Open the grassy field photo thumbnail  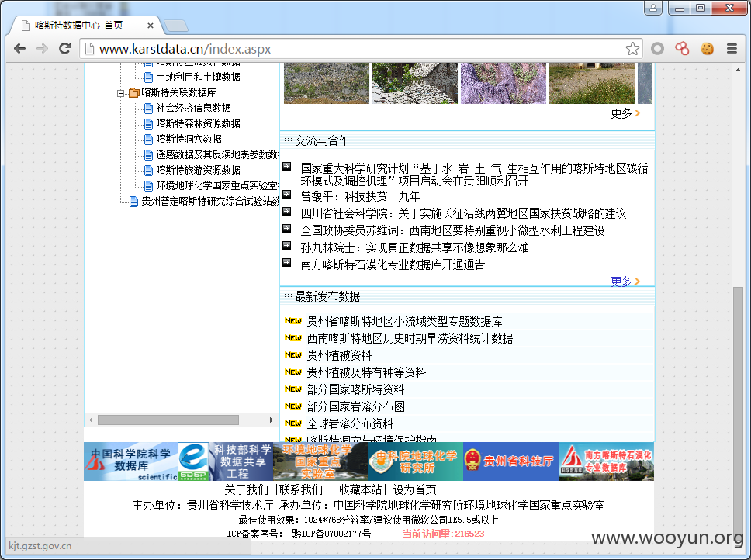tap(592, 83)
